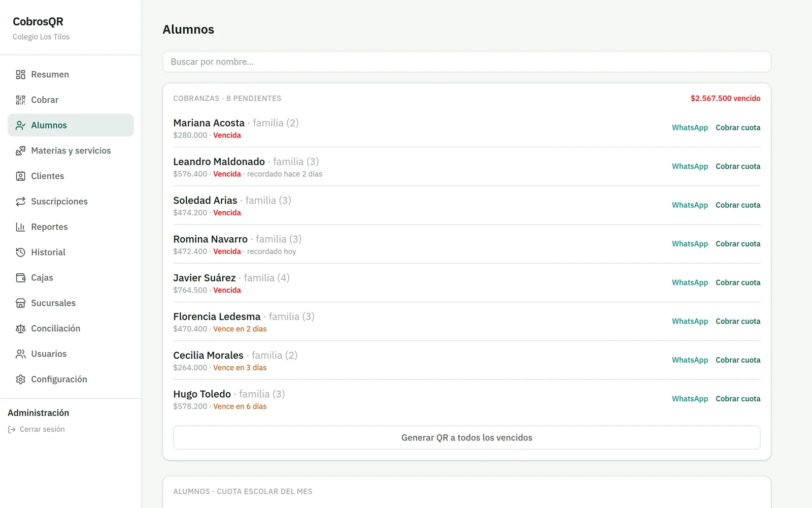Screen dimensions: 812x508
Task: Click Generar QR a todos los vencidos
Action: (466, 437)
